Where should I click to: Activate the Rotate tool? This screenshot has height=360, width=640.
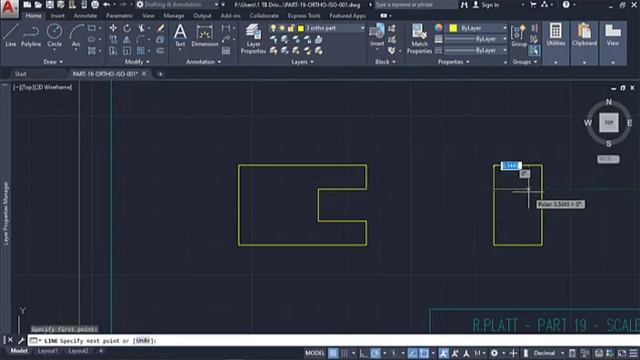point(127,28)
